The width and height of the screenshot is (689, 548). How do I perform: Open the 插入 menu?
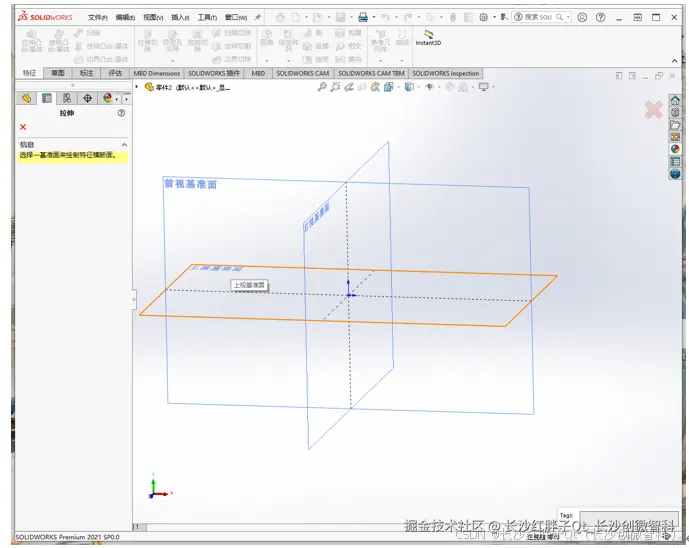point(180,18)
